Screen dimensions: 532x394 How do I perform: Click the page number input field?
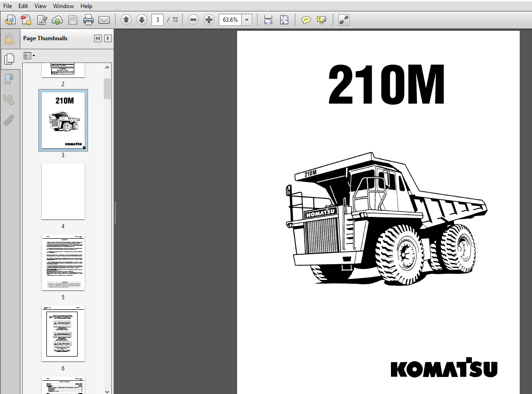coord(158,20)
